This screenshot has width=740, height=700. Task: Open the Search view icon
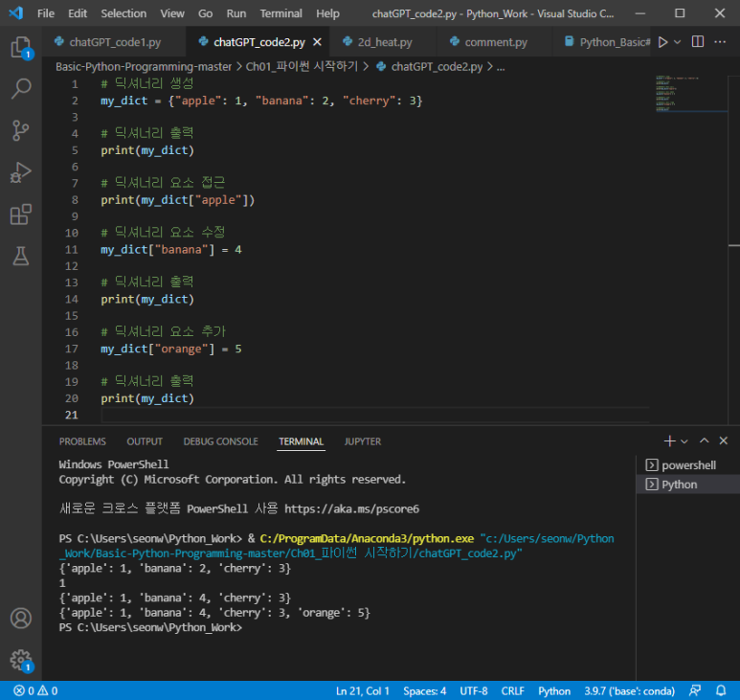(x=21, y=88)
